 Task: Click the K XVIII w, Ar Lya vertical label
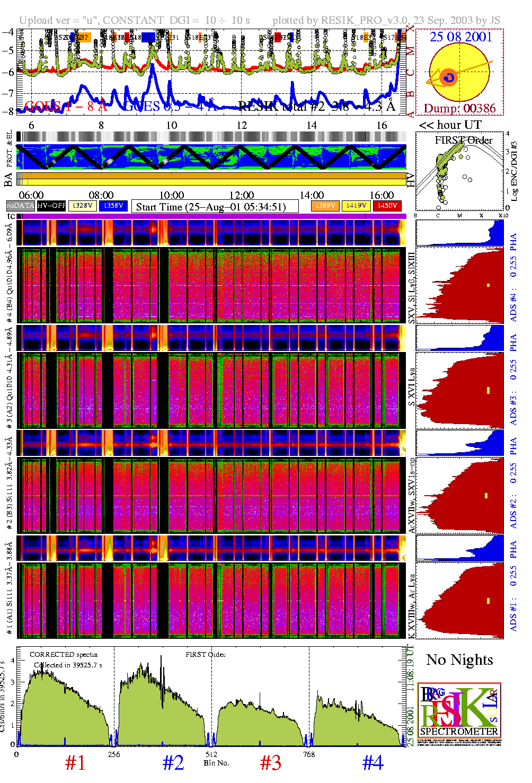(412, 606)
